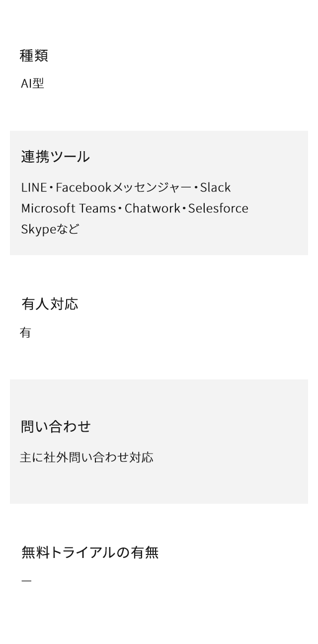Click the 種類 heading

(34, 56)
